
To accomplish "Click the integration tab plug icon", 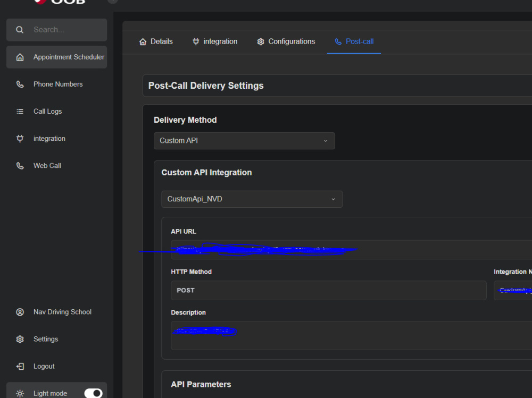I will point(196,41).
